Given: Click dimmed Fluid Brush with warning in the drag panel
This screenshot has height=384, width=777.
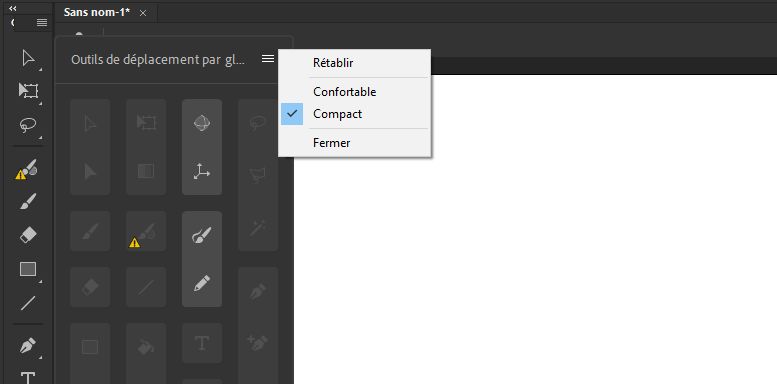Looking at the screenshot, I should [143, 235].
